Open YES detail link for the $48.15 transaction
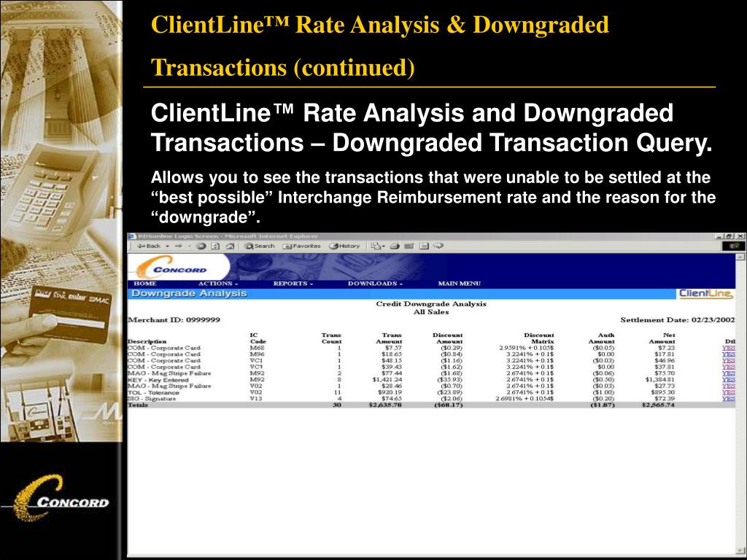This screenshot has width=747, height=560. coord(729,360)
